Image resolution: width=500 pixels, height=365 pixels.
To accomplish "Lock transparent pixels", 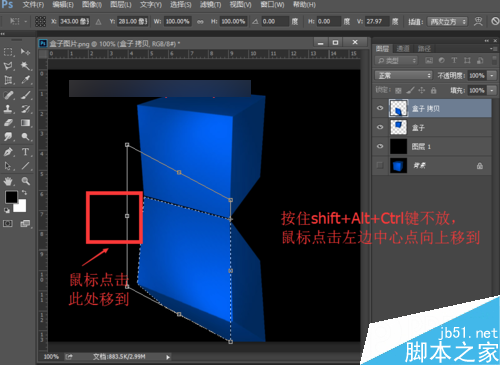I will (398, 90).
